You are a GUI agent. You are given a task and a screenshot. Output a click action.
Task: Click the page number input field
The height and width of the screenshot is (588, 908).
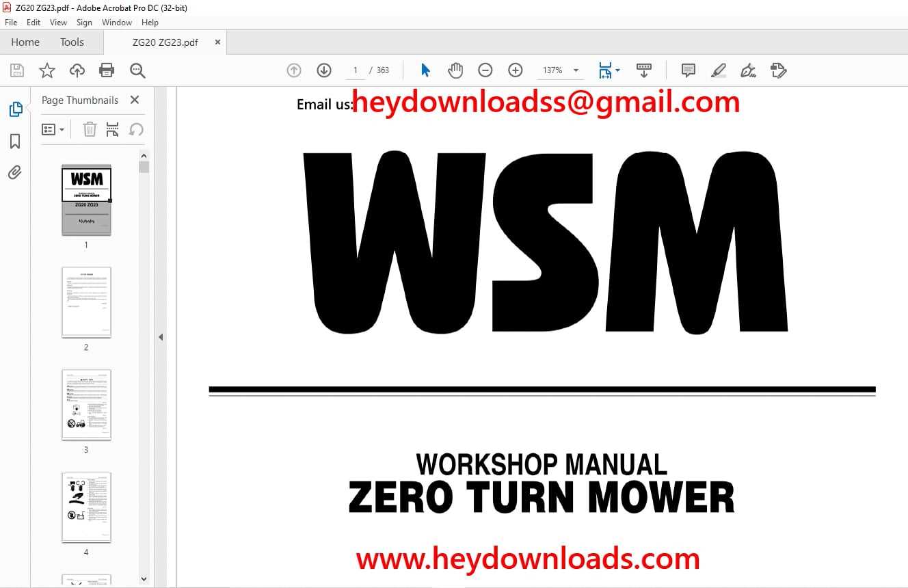(x=356, y=70)
